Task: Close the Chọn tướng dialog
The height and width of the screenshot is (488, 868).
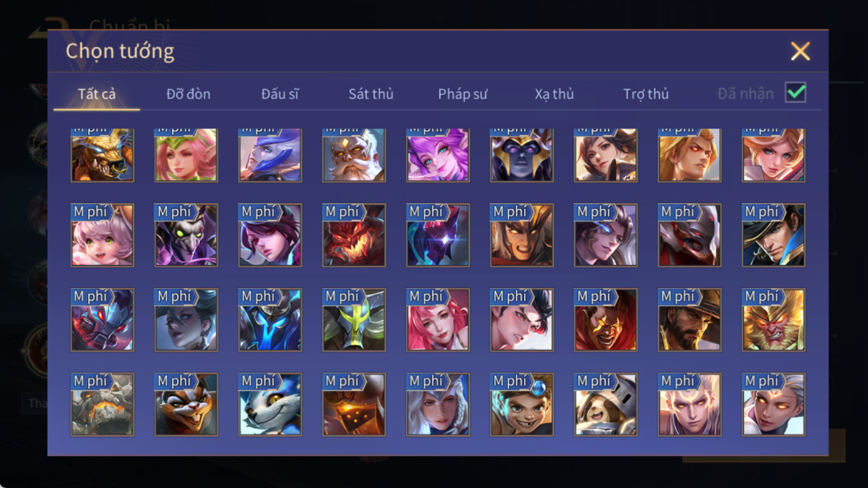Action: (800, 51)
